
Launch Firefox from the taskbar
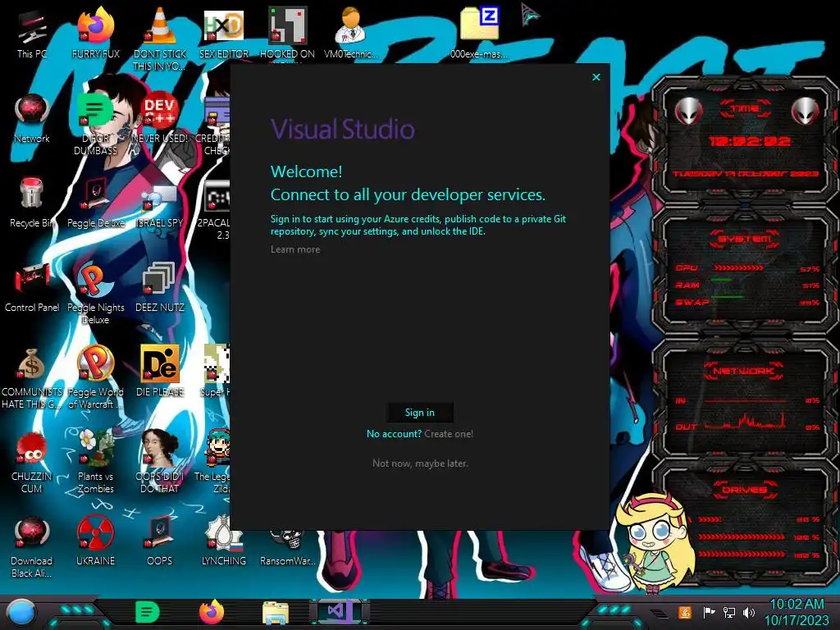[x=212, y=612]
